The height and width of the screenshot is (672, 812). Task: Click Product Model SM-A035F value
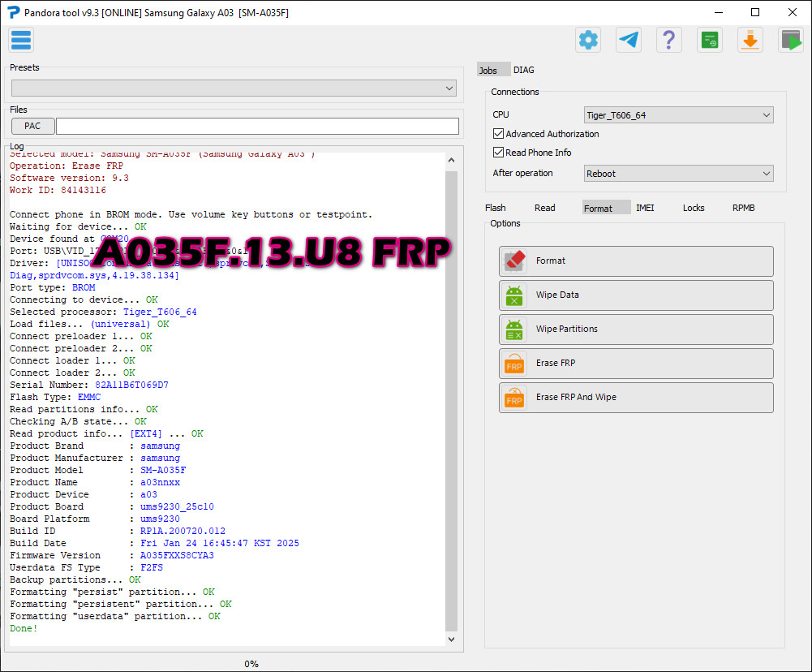click(163, 471)
